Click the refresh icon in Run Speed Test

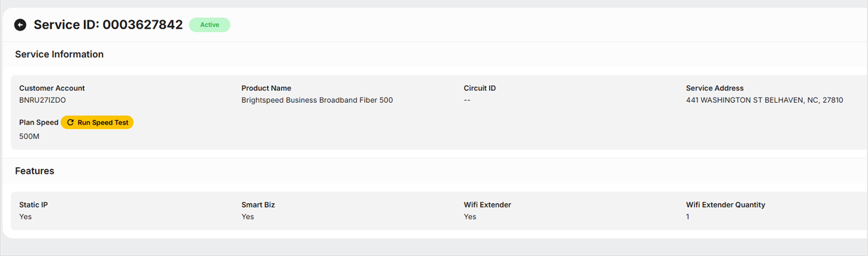[70, 122]
